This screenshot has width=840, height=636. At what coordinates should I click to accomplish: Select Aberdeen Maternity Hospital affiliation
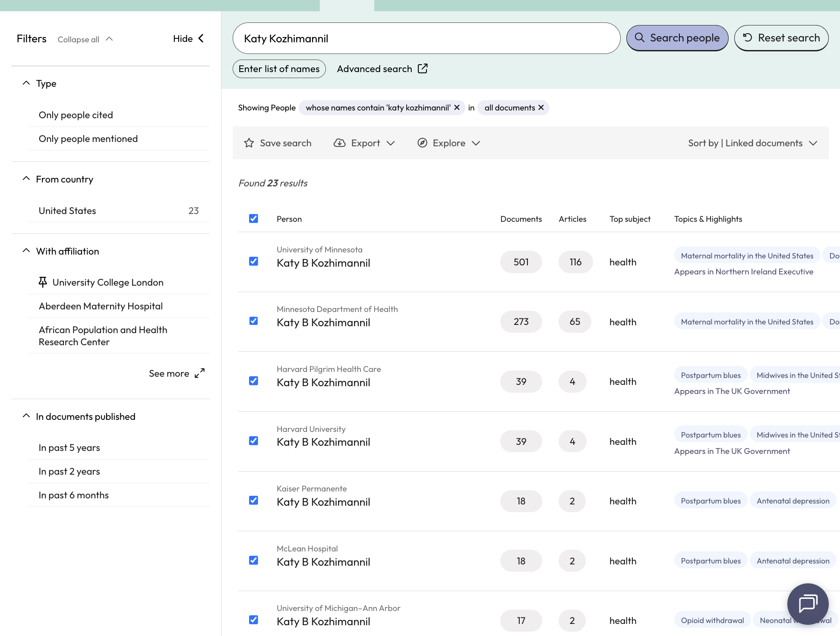click(119, 306)
